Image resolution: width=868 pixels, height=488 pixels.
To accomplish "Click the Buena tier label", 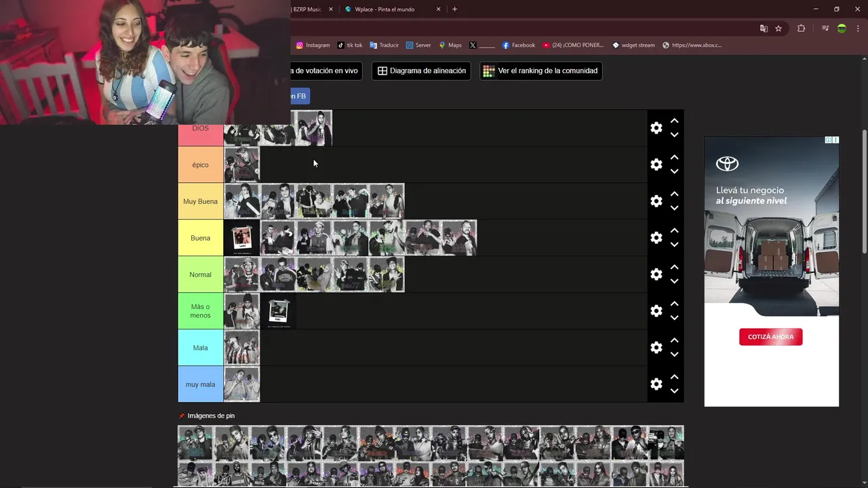I will [201, 238].
